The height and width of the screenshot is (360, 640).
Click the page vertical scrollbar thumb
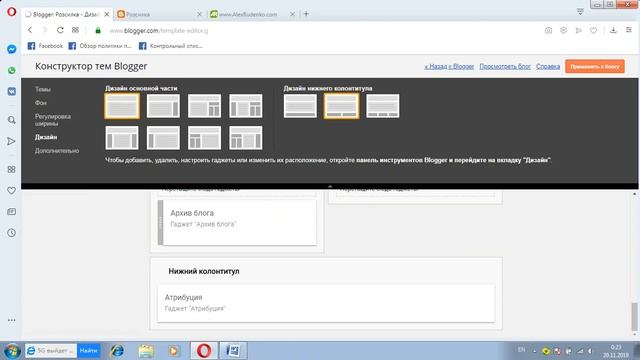tap(634, 316)
